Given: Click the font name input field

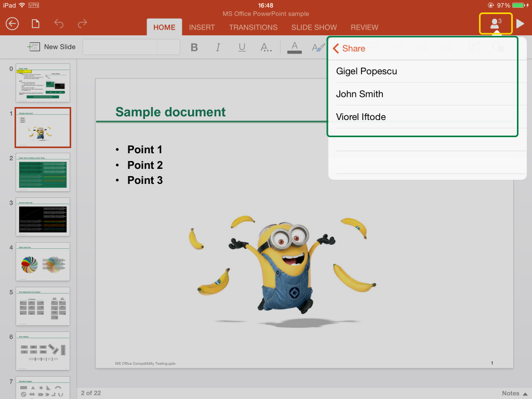Looking at the screenshot, I should (x=119, y=47).
